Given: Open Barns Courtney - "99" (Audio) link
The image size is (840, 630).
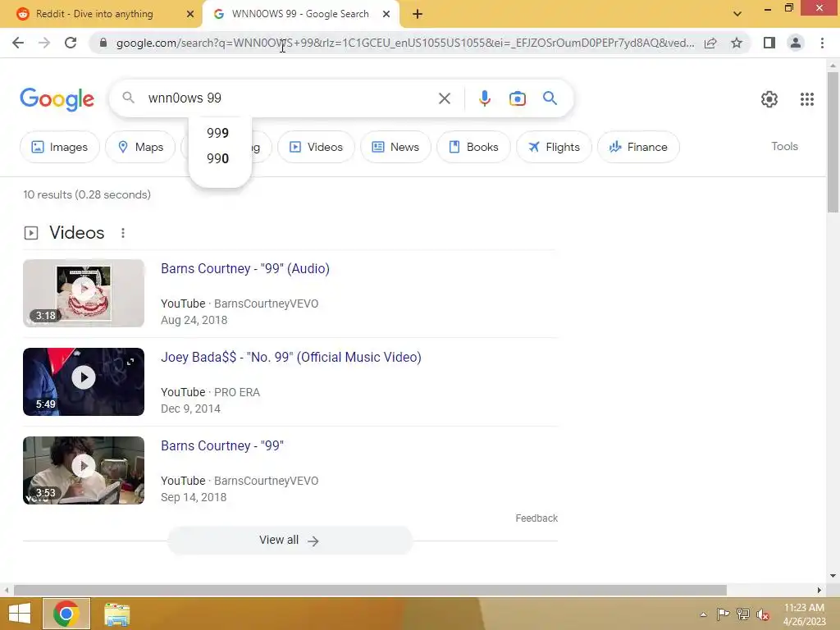Looking at the screenshot, I should pyautogui.click(x=244, y=268).
